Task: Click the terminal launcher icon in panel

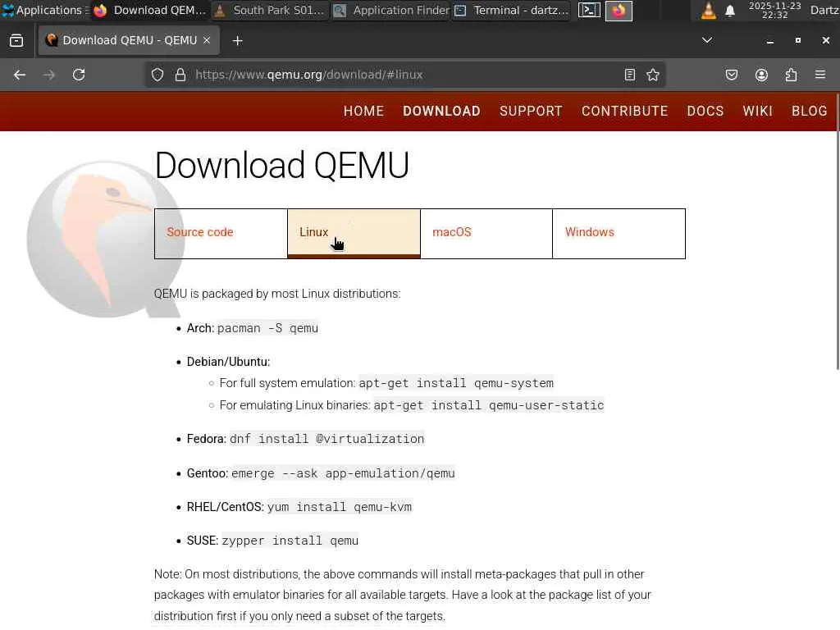Action: (x=589, y=10)
